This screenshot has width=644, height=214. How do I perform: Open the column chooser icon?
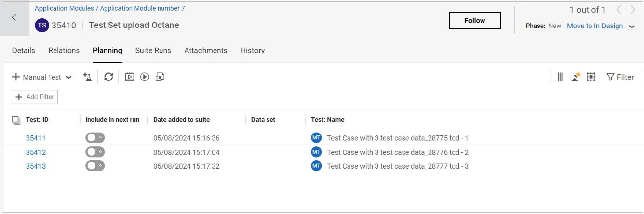pos(561,77)
